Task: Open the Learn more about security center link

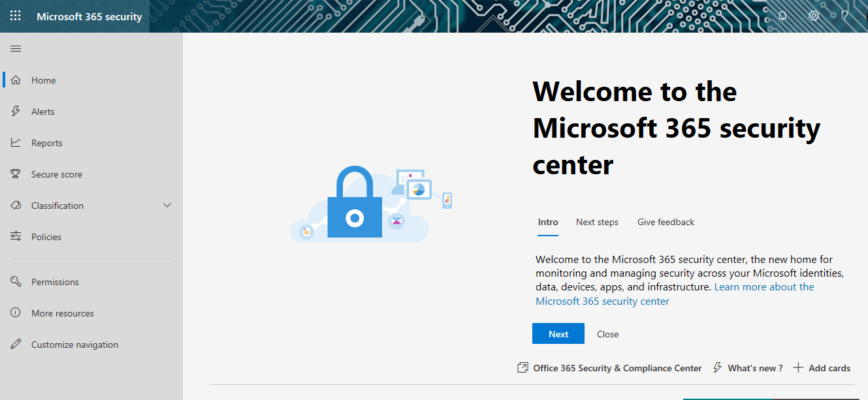Action: [x=675, y=294]
